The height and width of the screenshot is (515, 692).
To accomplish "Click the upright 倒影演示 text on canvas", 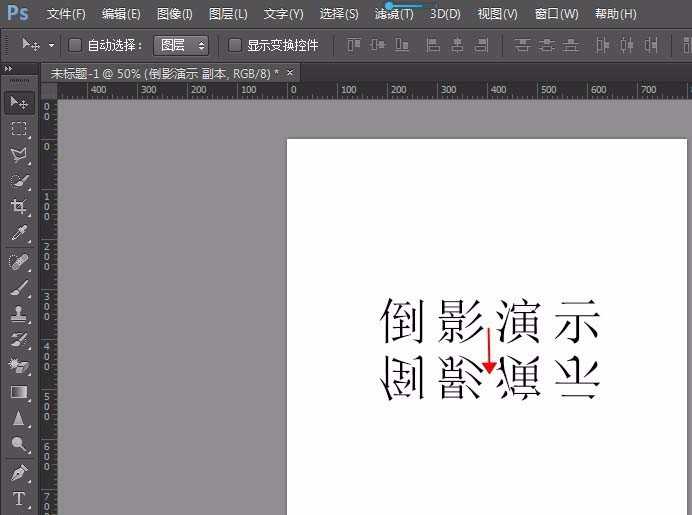I will [489, 320].
